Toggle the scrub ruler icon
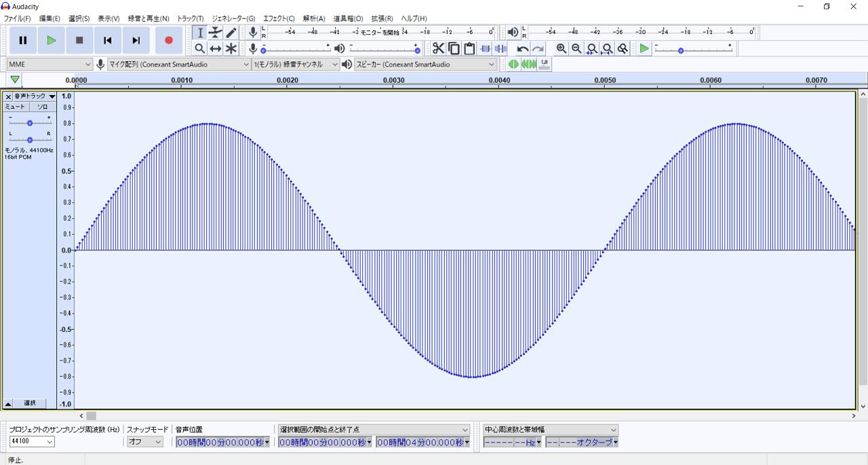The image size is (868, 465). [544, 64]
